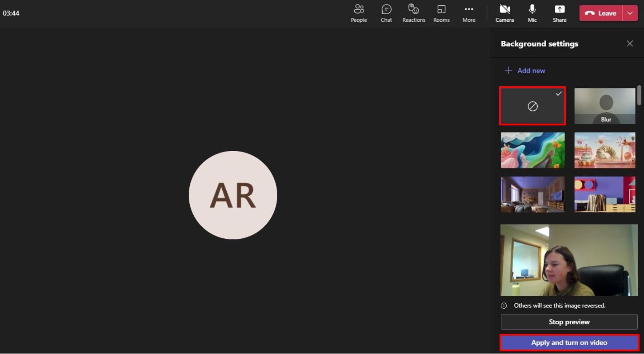Choose the colorful waves abstract background

532,150
